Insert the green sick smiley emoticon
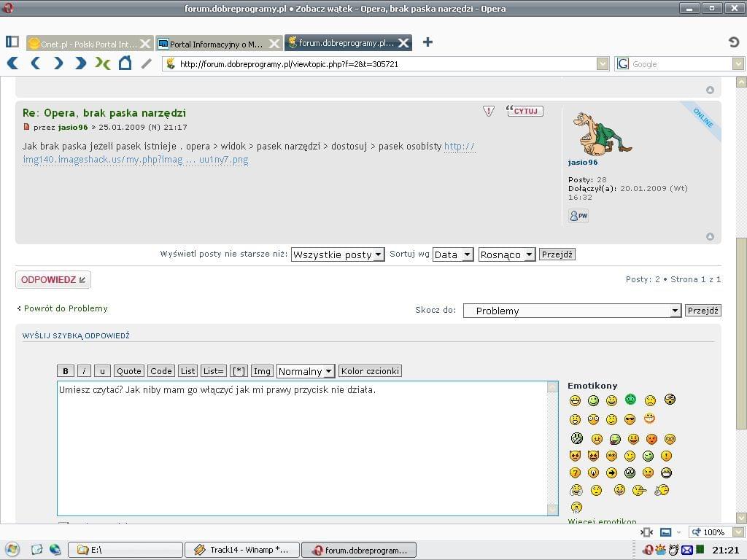The width and height of the screenshot is (747, 560). 631,400
